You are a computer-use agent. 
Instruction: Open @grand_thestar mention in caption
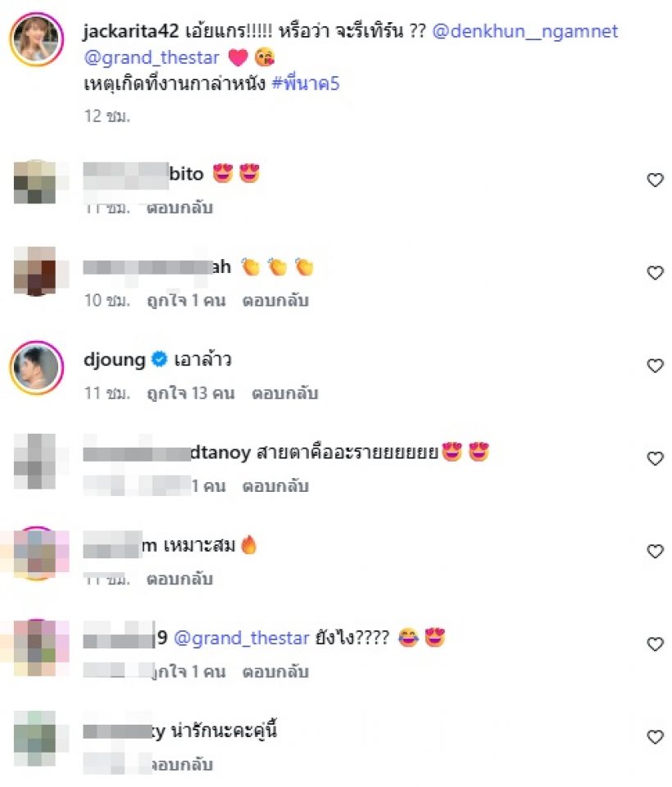(x=152, y=57)
